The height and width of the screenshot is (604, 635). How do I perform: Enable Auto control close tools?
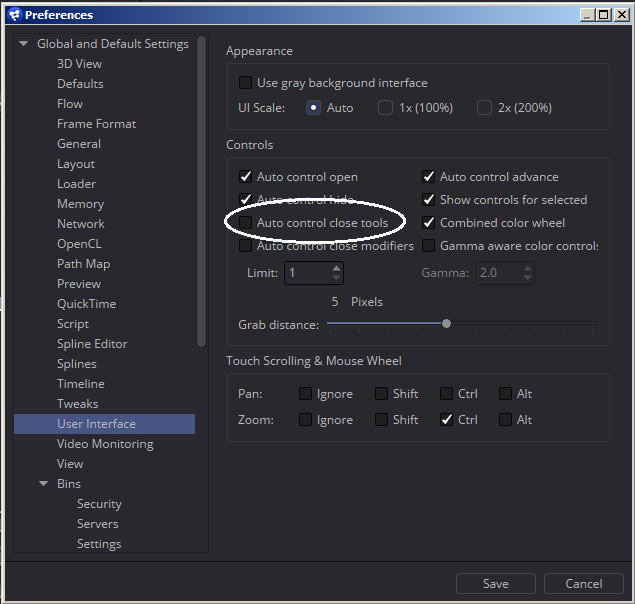245,222
